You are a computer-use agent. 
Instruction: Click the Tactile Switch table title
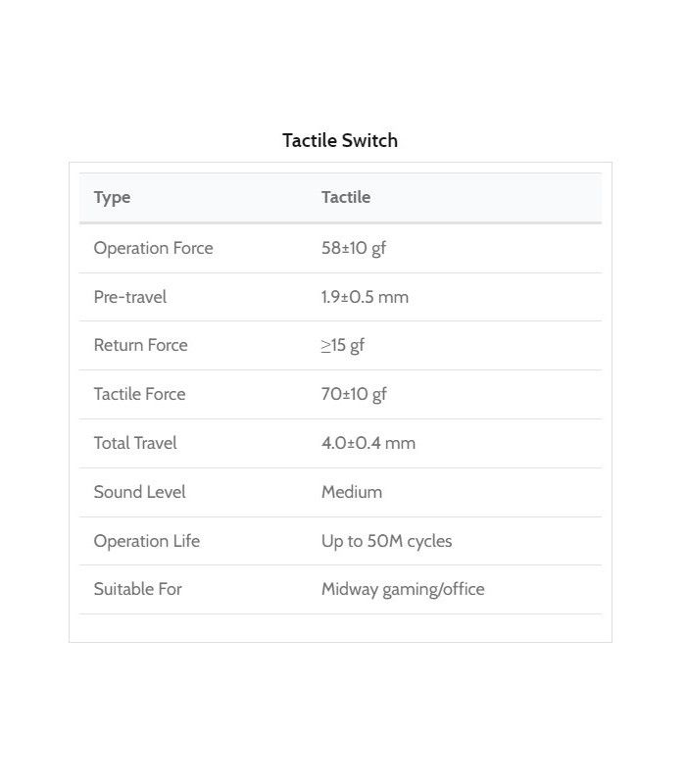340,140
